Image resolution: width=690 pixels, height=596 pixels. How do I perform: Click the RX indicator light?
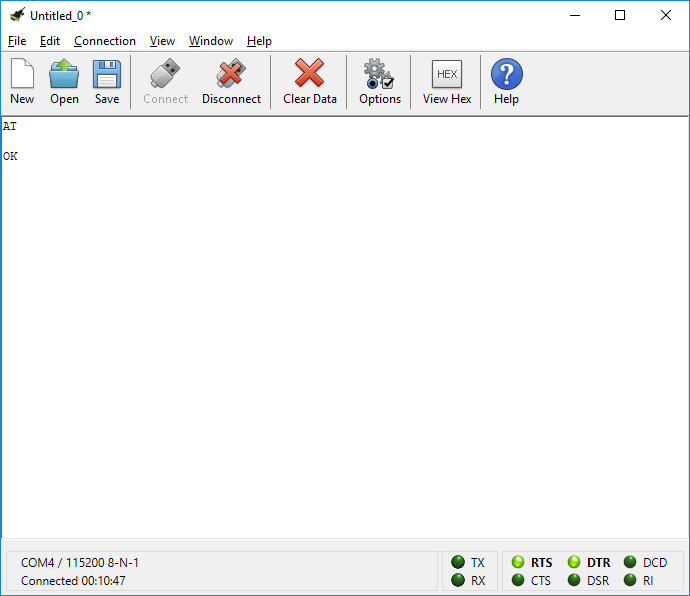458,580
